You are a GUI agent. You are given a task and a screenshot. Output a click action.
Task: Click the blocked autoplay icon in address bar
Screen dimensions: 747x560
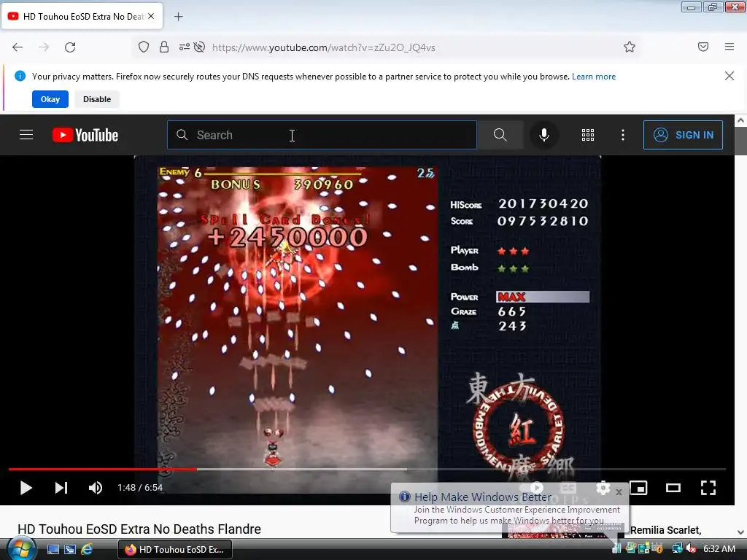200,47
